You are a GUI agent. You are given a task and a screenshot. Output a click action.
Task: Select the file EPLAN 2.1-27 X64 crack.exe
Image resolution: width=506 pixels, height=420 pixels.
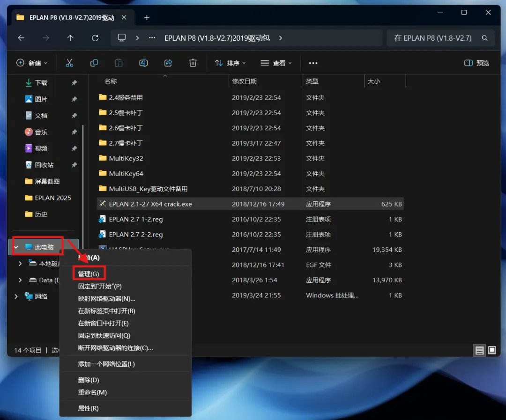coord(250,204)
